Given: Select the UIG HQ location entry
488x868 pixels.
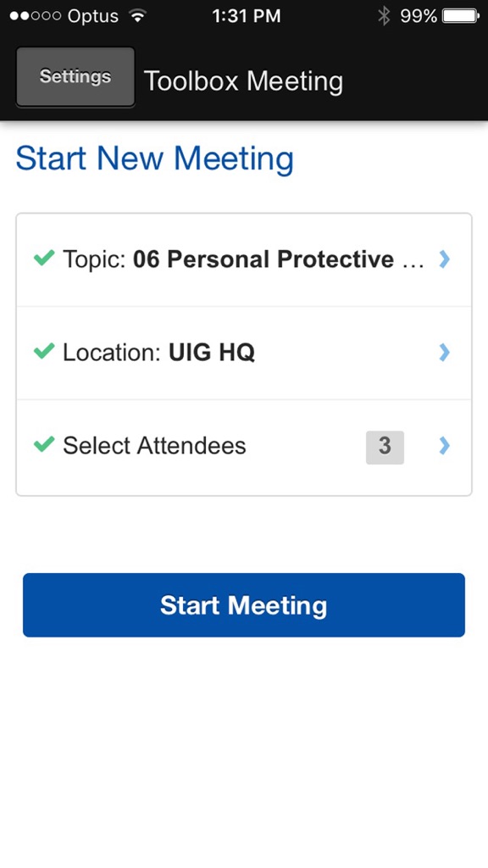Looking at the screenshot, I should pyautogui.click(x=212, y=352).
